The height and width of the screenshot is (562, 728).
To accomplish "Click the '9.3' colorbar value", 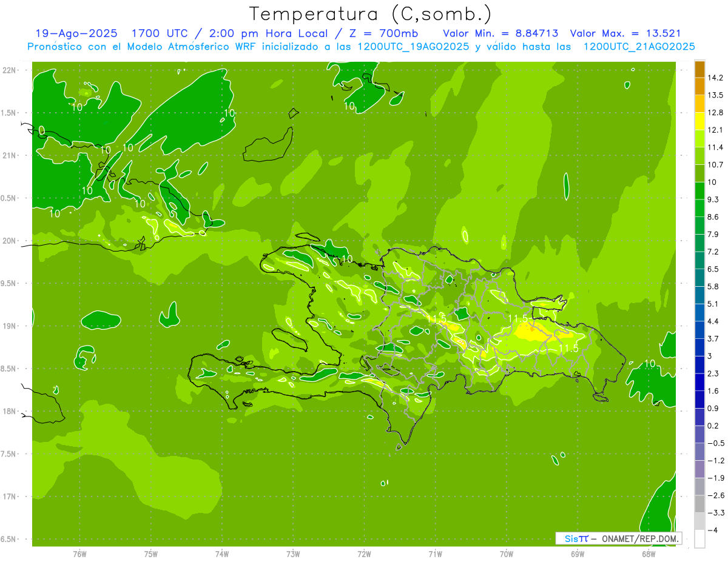I will pyautogui.click(x=713, y=199).
